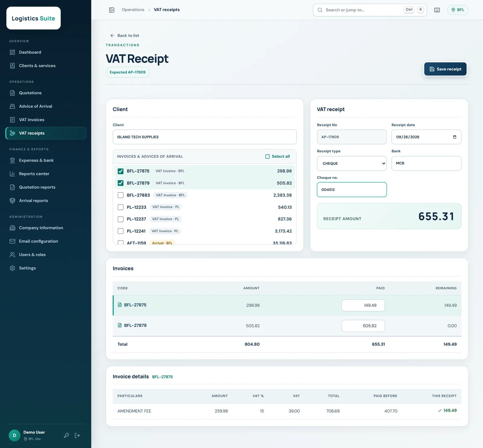Click the Email configuration envelope icon
The height and width of the screenshot is (448, 483).
point(12,241)
